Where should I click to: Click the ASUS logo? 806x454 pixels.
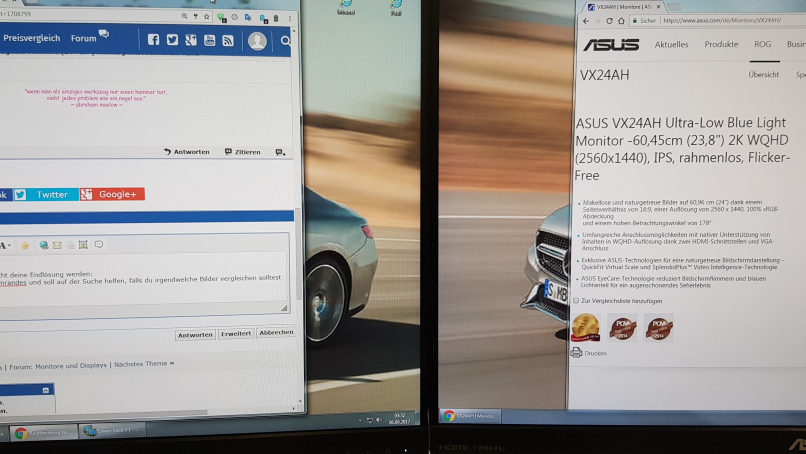point(611,45)
